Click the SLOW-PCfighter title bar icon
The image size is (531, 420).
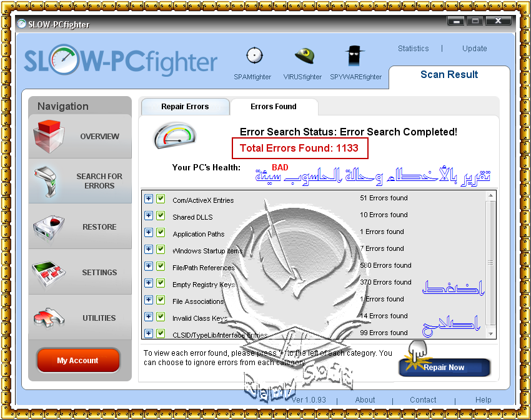click(21, 24)
